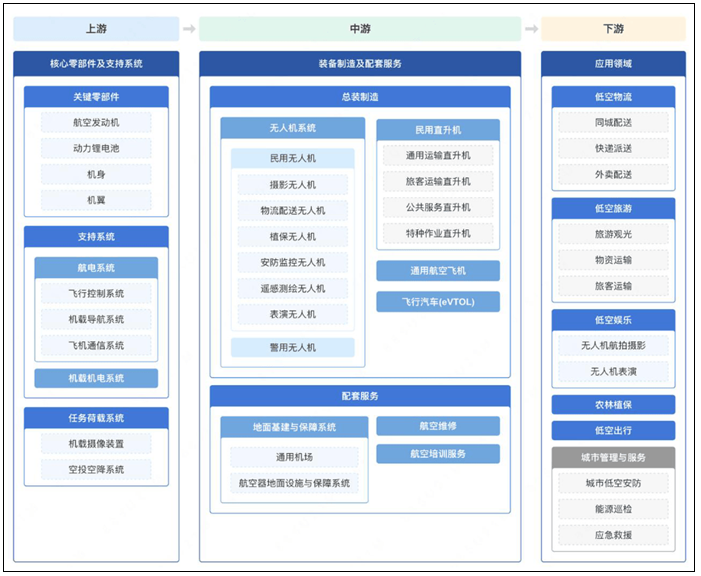This screenshot has height=576, width=701.
Task: Click the 飞行汽车(eVTOL) box
Action: [x=438, y=302]
